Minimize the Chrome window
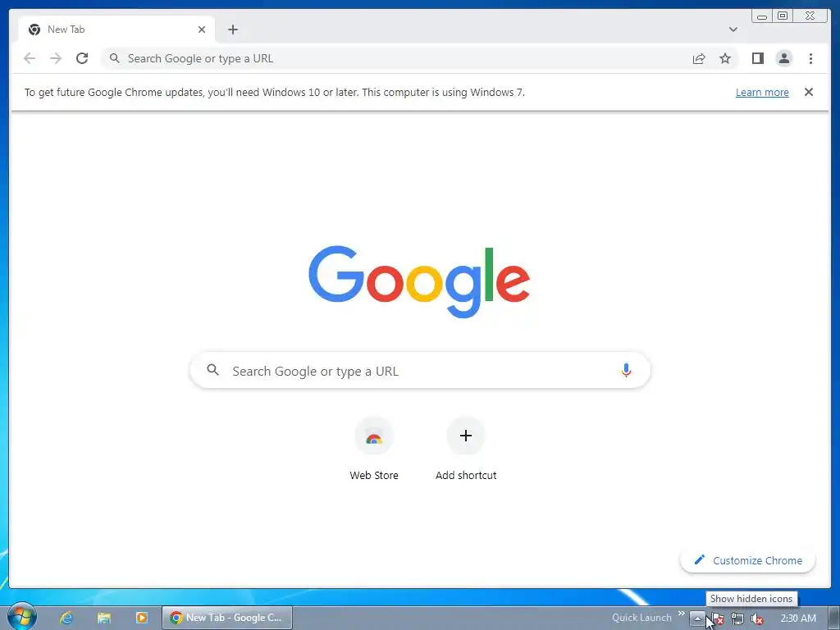This screenshot has width=840, height=630. tap(762, 16)
